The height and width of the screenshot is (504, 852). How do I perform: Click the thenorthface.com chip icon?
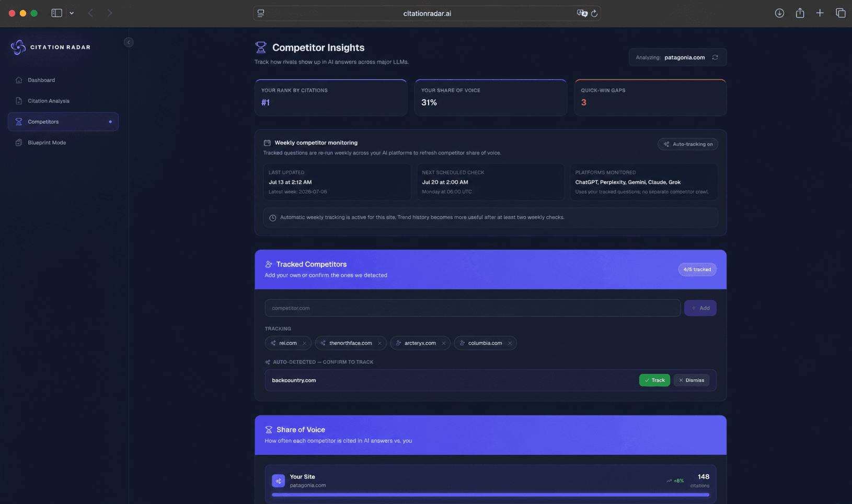tap(323, 343)
